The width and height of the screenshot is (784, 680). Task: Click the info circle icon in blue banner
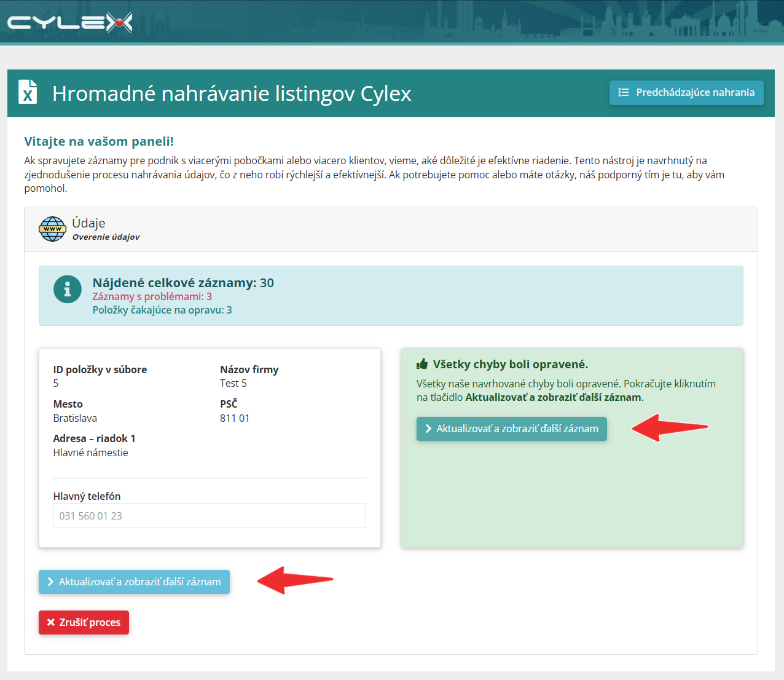68,289
